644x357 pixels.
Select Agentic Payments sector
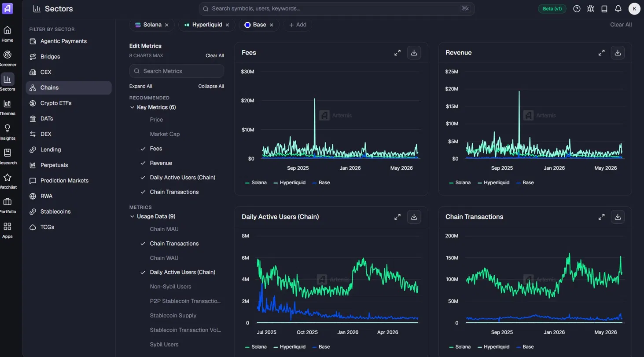(x=69, y=41)
